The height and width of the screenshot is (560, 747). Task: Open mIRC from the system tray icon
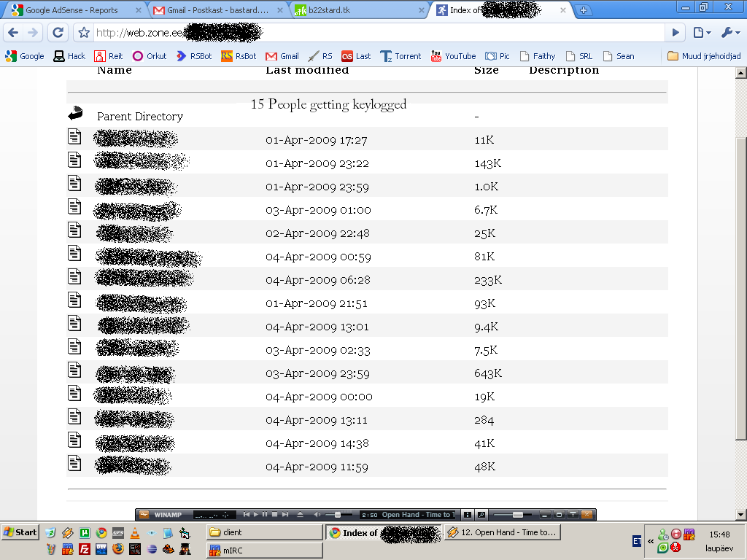click(x=688, y=534)
